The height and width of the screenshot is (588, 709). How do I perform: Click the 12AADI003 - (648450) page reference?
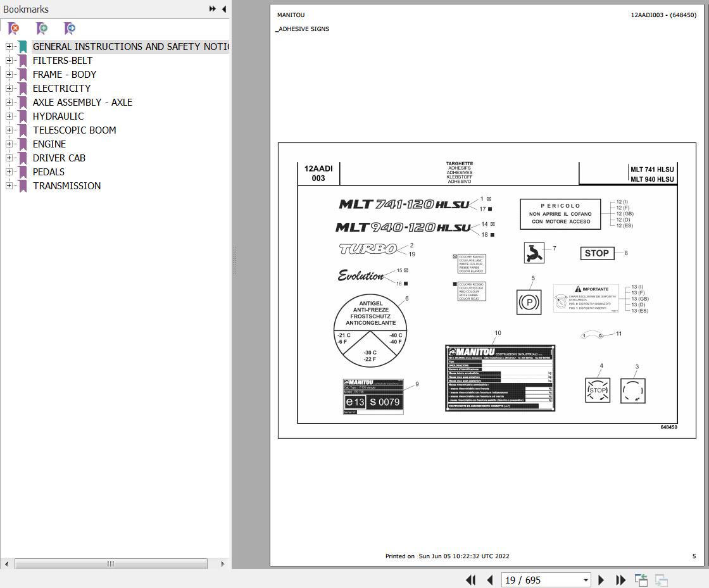663,15
